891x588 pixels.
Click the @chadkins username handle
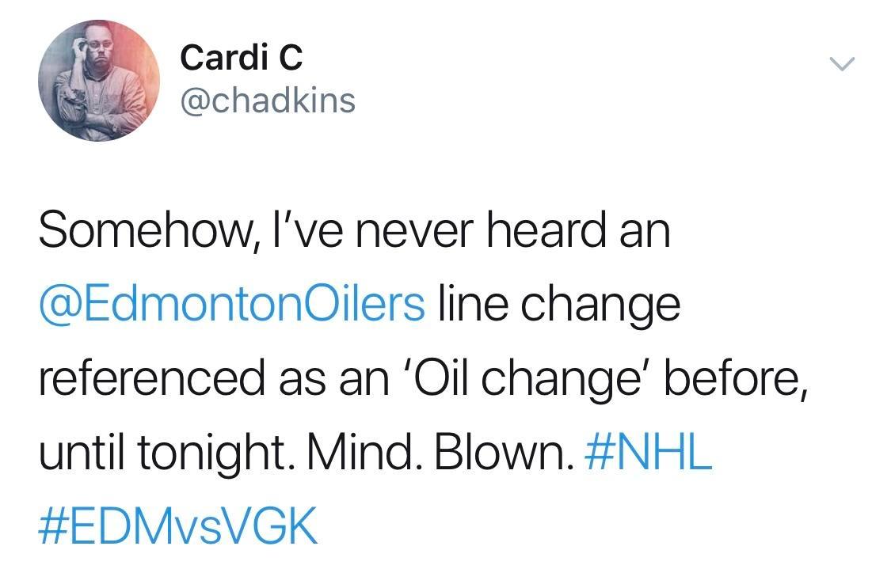tap(268, 101)
